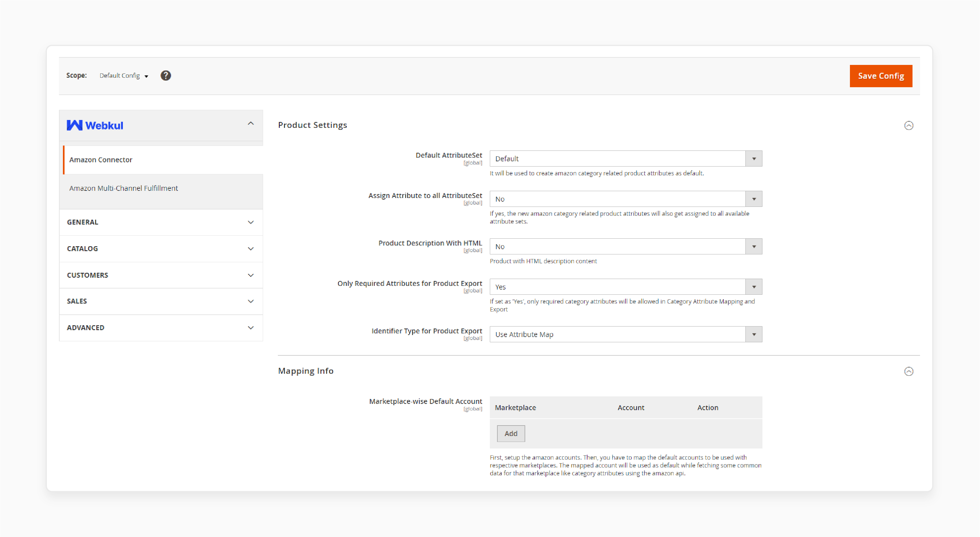Expand the GENERAL section

tap(161, 222)
